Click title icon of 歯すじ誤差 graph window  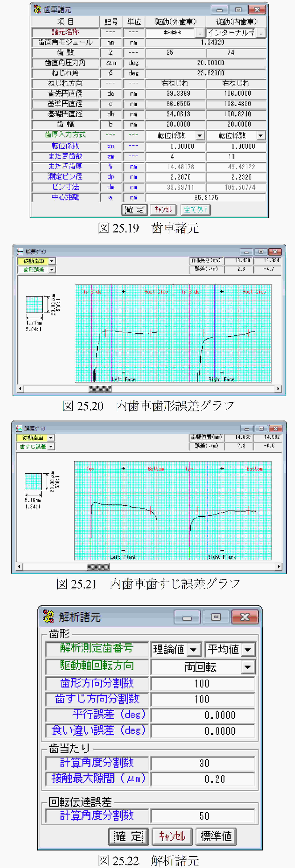coord(19,428)
